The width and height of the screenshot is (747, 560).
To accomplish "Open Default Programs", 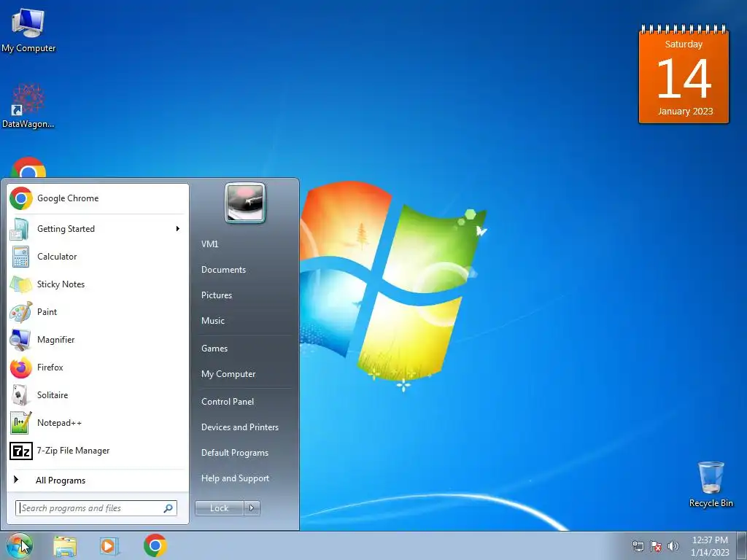I will (235, 453).
